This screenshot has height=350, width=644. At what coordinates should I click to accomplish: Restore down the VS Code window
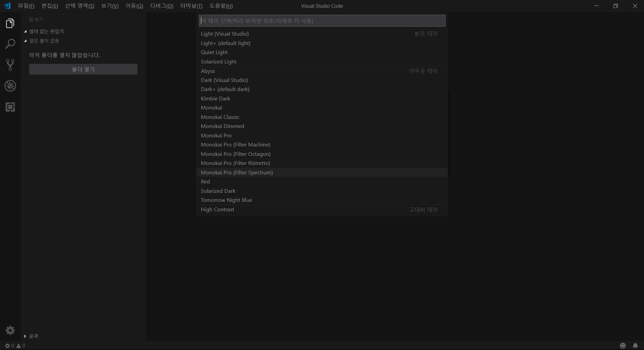pyautogui.click(x=615, y=6)
